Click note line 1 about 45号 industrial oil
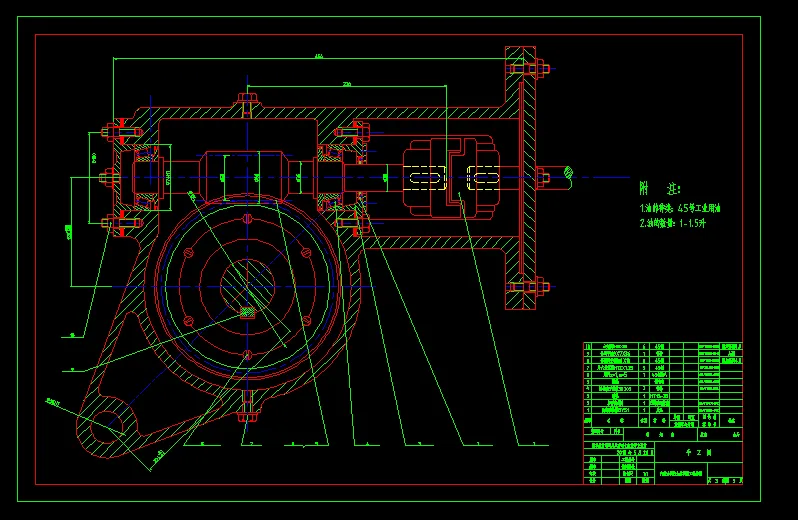Image resolution: width=798 pixels, height=520 pixels. 680,208
